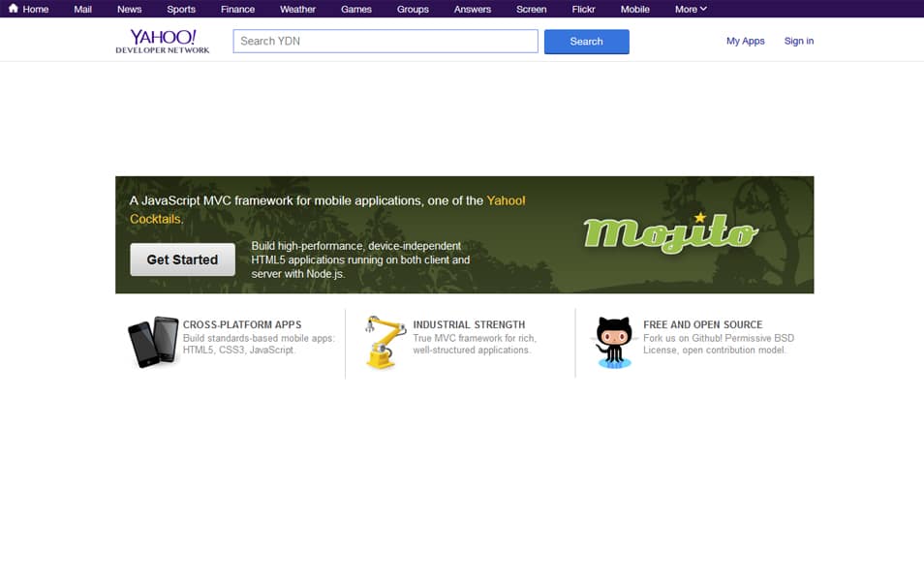Select Weather in the top bar
The image size is (924, 581).
pos(297,9)
